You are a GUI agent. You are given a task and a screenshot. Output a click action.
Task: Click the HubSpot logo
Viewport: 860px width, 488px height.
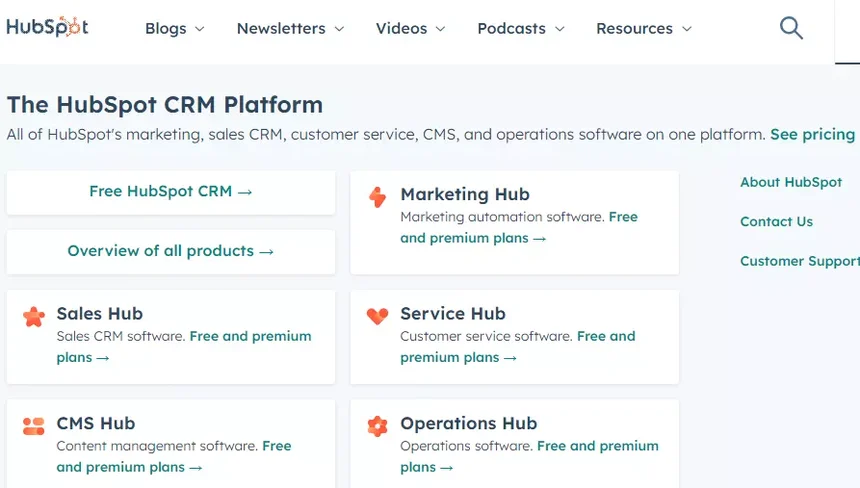47,27
